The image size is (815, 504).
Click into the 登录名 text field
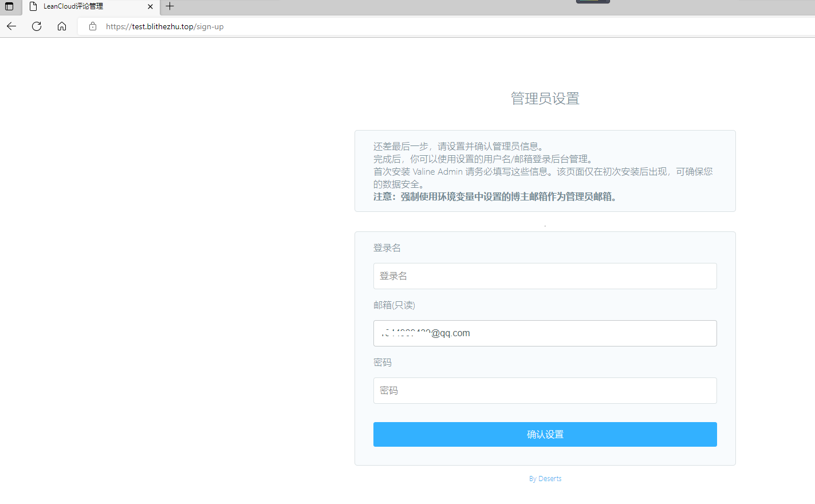[545, 276]
